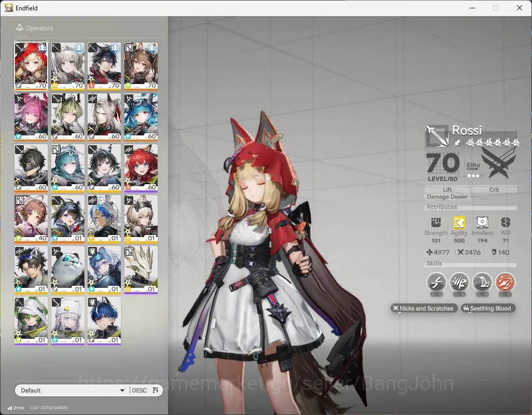Select the level 40 brown-haired operator card
Screen dimensions: 532x415
click(31, 219)
